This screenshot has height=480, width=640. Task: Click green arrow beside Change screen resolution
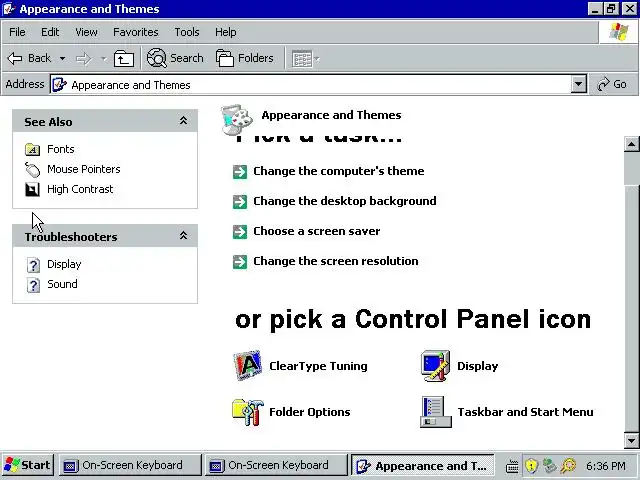pos(240,262)
